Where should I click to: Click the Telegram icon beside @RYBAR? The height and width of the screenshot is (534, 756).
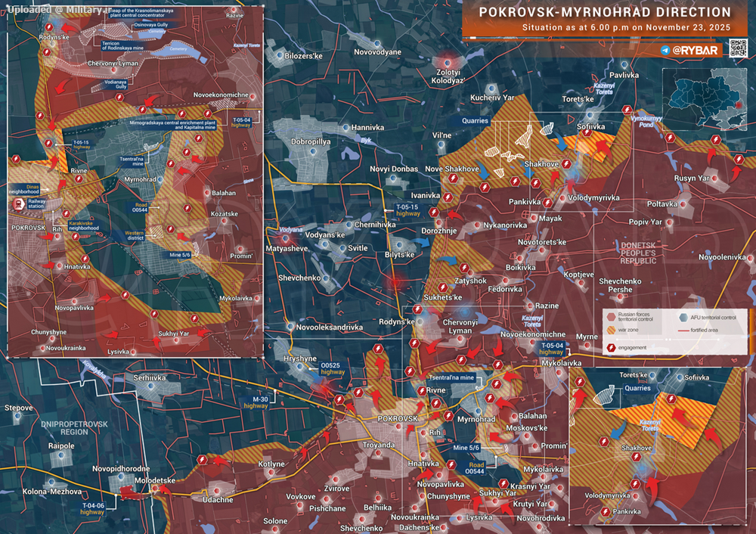coord(665,50)
